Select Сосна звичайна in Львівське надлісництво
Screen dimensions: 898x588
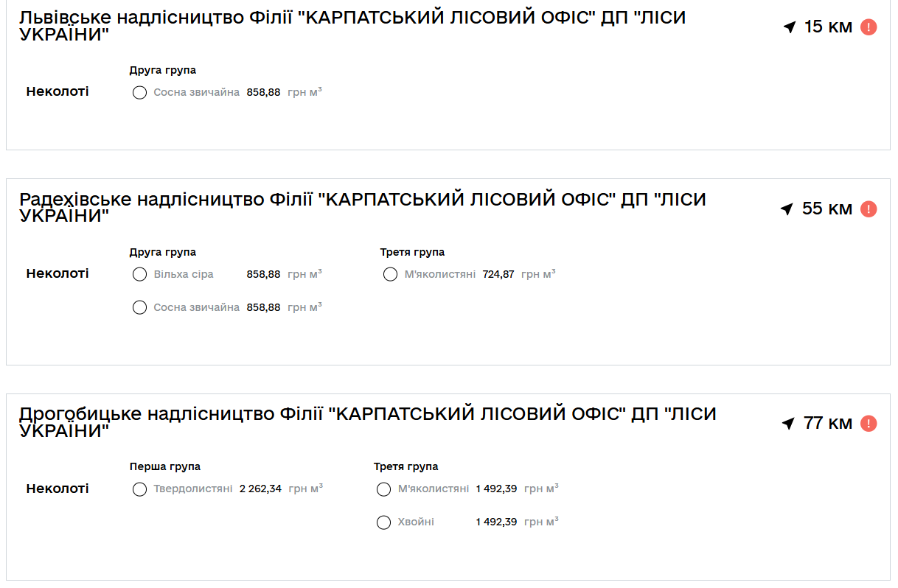[x=139, y=93]
